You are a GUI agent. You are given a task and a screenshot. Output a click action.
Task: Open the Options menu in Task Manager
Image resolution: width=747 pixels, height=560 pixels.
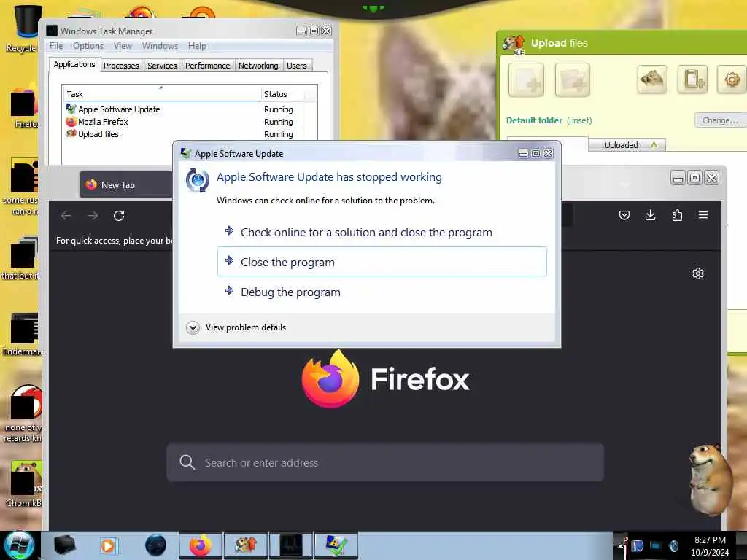click(88, 46)
